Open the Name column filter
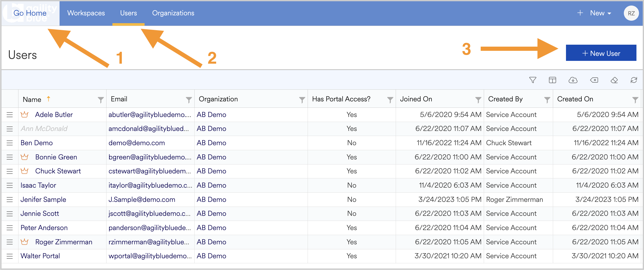 [101, 100]
